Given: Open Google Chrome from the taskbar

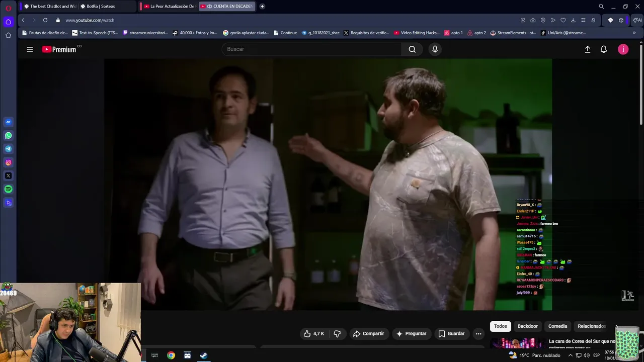Looking at the screenshot, I should point(171,355).
